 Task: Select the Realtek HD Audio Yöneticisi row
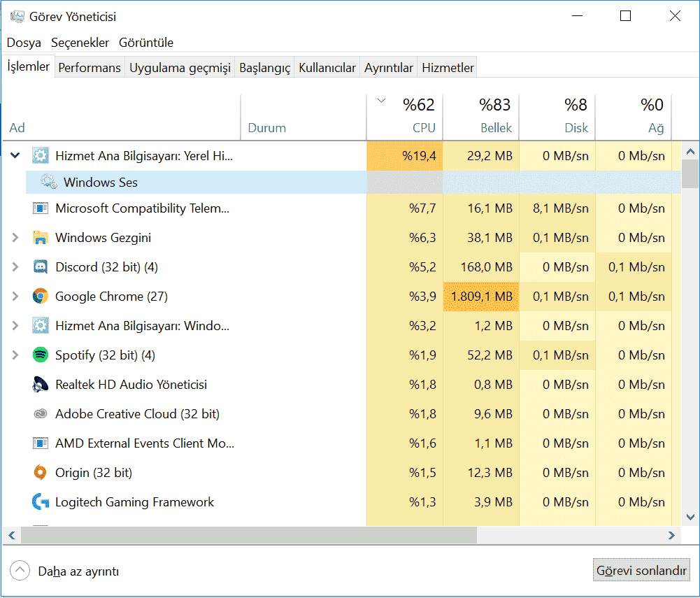pos(341,385)
